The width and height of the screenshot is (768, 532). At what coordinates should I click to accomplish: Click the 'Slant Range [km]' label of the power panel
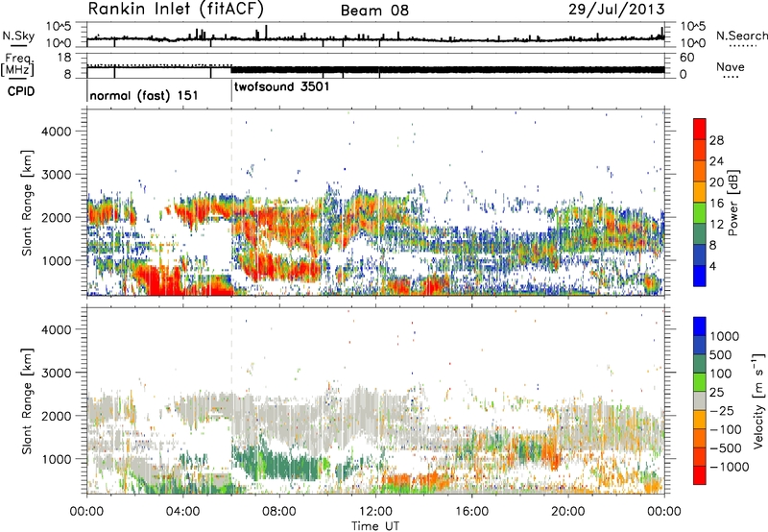pyautogui.click(x=27, y=203)
